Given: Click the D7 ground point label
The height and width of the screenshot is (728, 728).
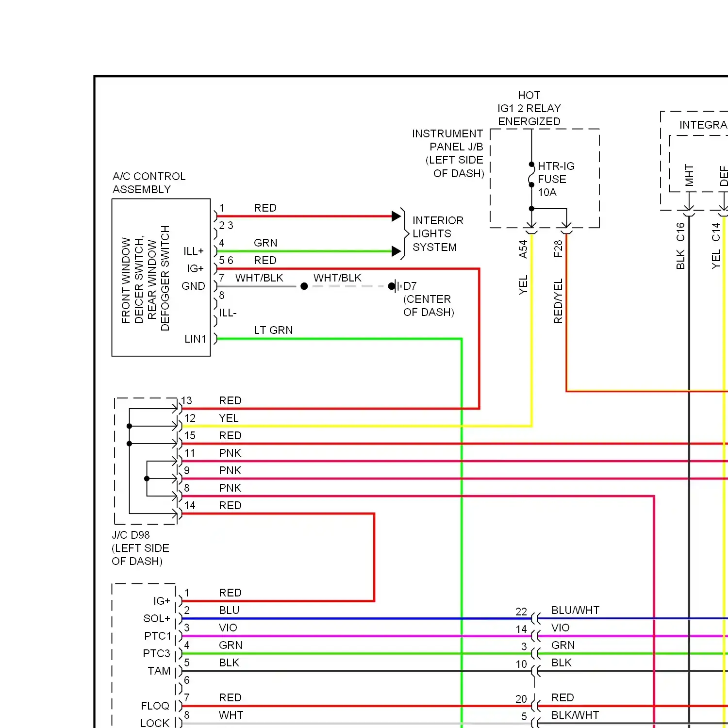Looking at the screenshot, I should 410,286.
